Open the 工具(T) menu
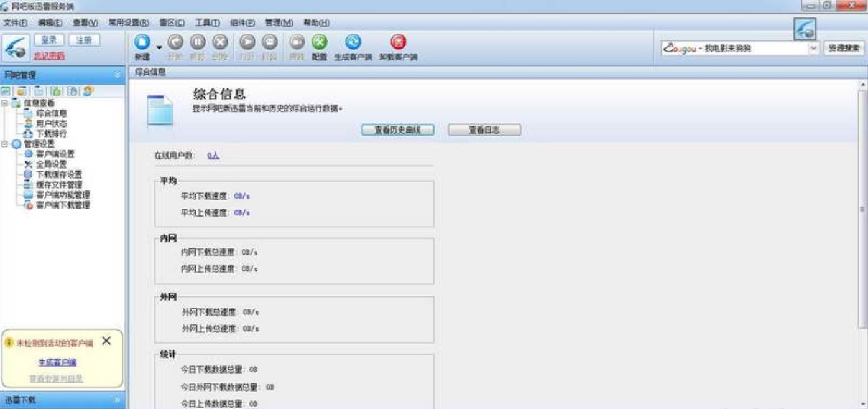The image size is (868, 409). [x=208, y=22]
